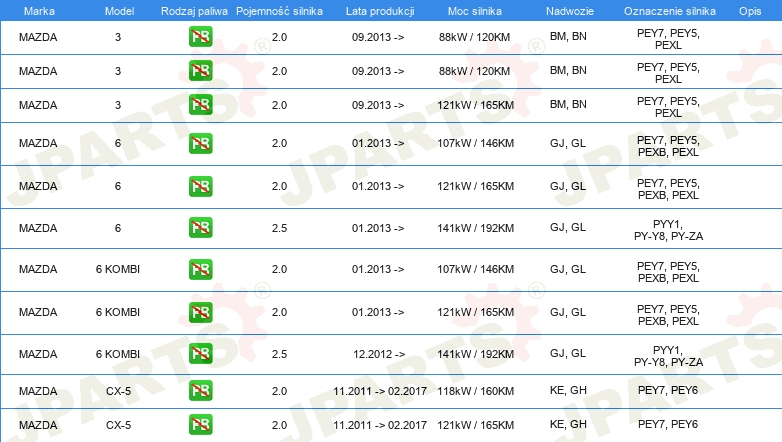The height and width of the screenshot is (442, 782).
Task: Select the 6 KOMBI model cell in the 121kW / 165KM row
Action: coord(118,312)
